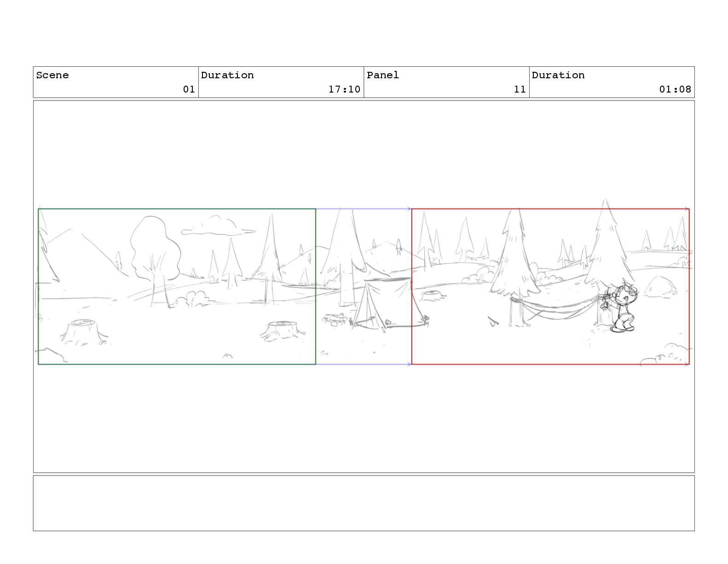The image size is (728, 564).
Task: Click the scene duration value 17:10
Action: [344, 89]
